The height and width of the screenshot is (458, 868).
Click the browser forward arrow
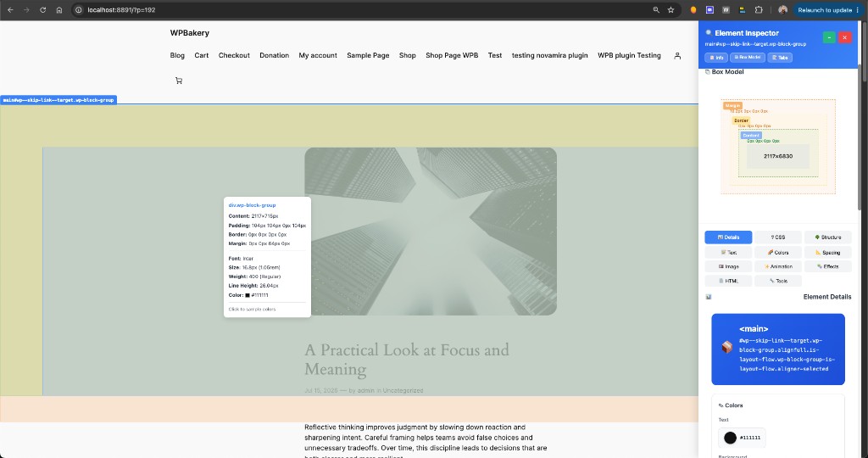pos(26,10)
